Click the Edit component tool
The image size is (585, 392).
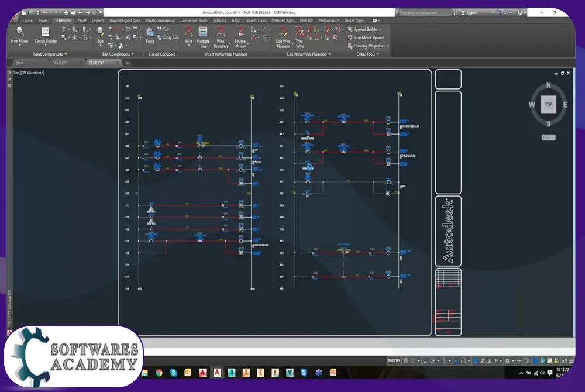coord(100,35)
